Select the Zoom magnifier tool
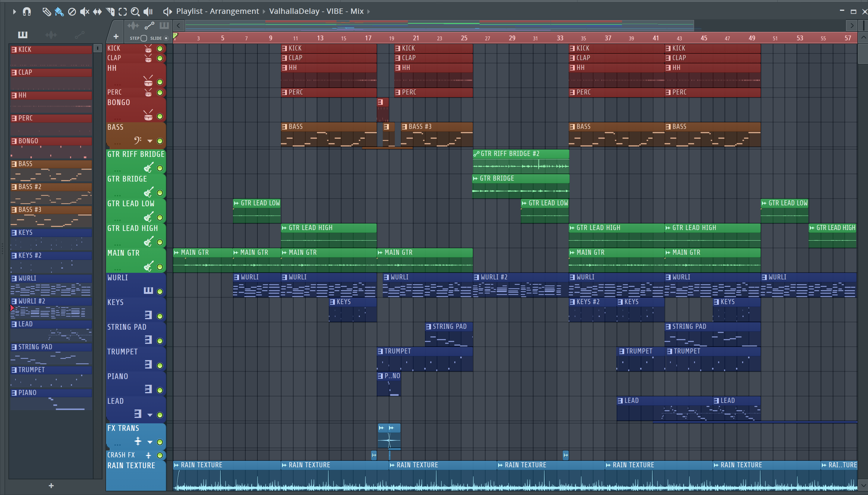 pos(135,11)
